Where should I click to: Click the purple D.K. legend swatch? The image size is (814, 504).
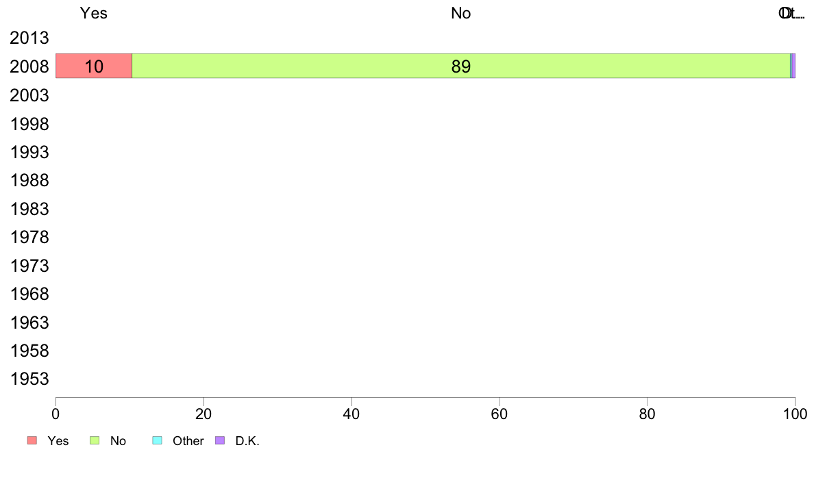(220, 440)
